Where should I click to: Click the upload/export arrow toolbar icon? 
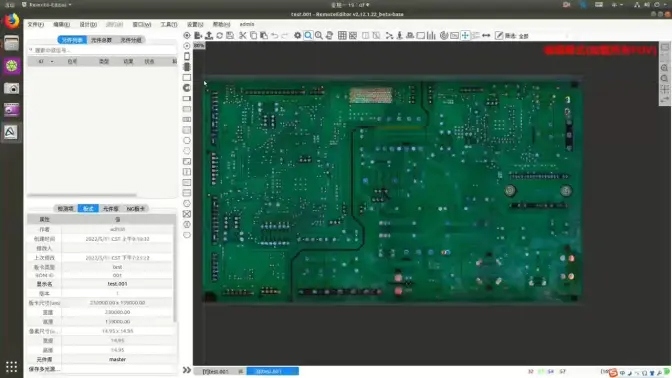pyautogui.click(x=209, y=36)
